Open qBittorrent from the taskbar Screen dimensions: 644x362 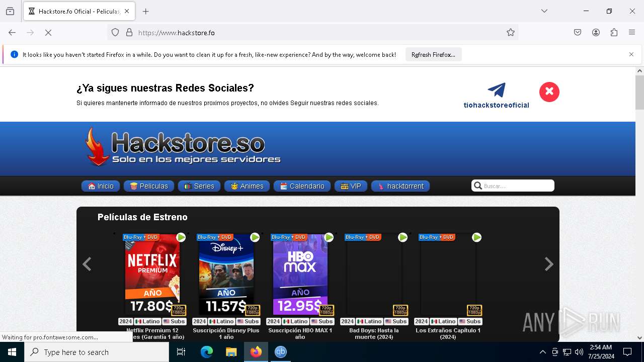click(281, 352)
